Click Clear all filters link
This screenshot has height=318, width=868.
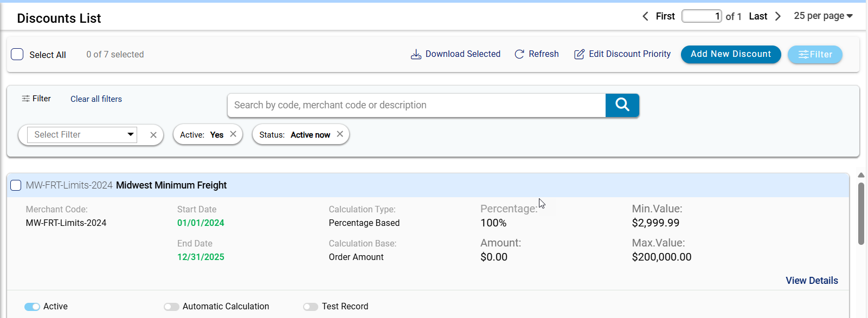click(x=96, y=99)
